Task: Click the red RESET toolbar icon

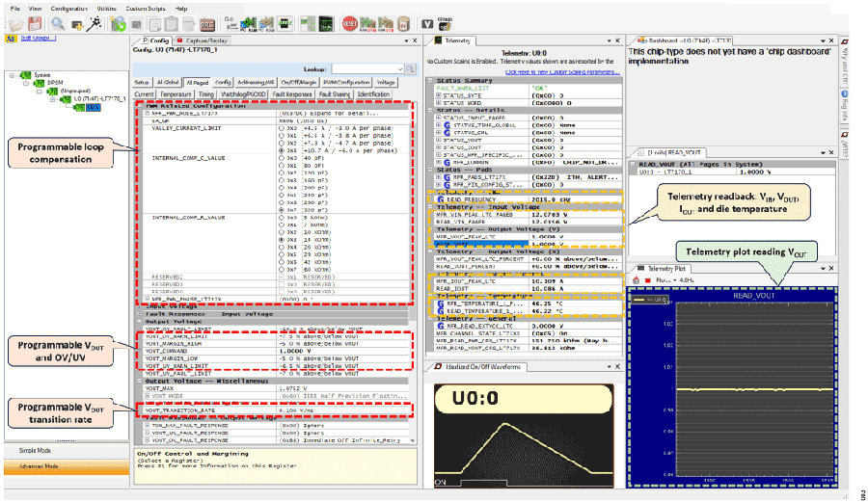Action: tap(350, 21)
